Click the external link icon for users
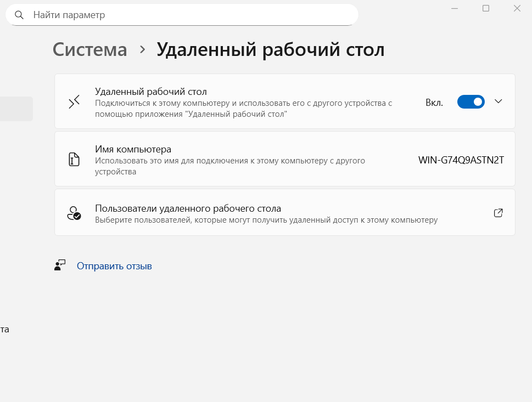This screenshot has height=402, width=532. pyautogui.click(x=499, y=213)
